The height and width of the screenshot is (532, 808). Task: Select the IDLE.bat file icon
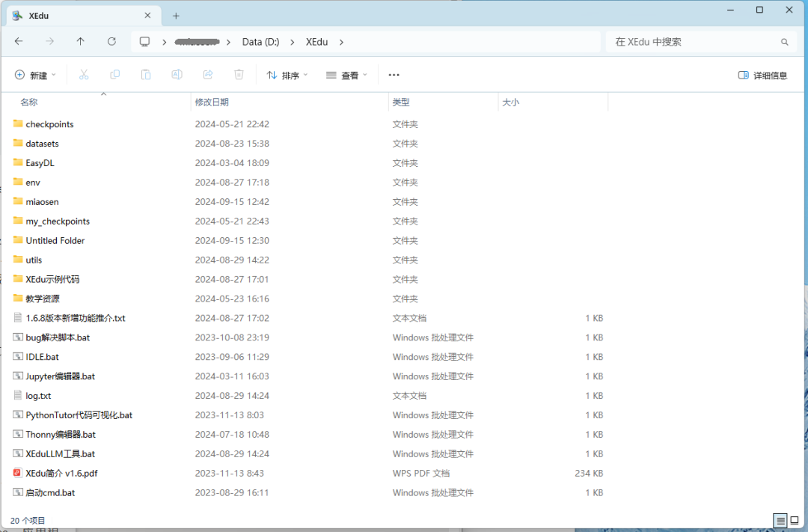pyautogui.click(x=18, y=357)
